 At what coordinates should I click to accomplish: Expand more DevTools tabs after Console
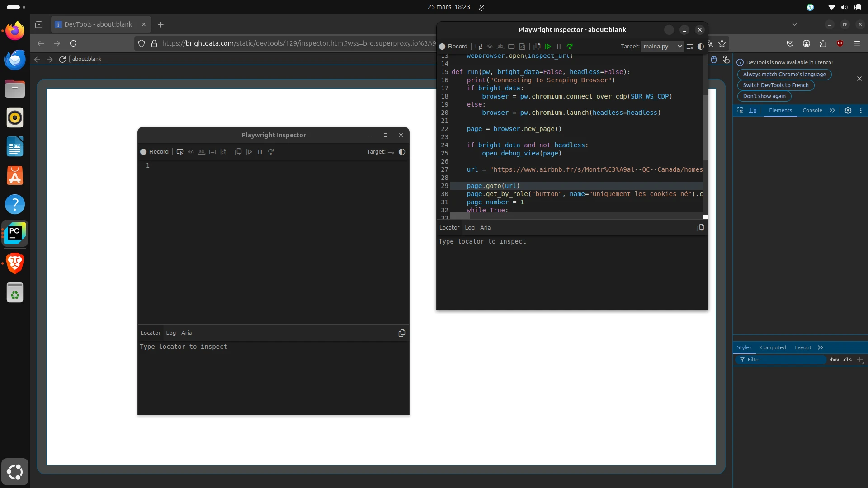(832, 110)
